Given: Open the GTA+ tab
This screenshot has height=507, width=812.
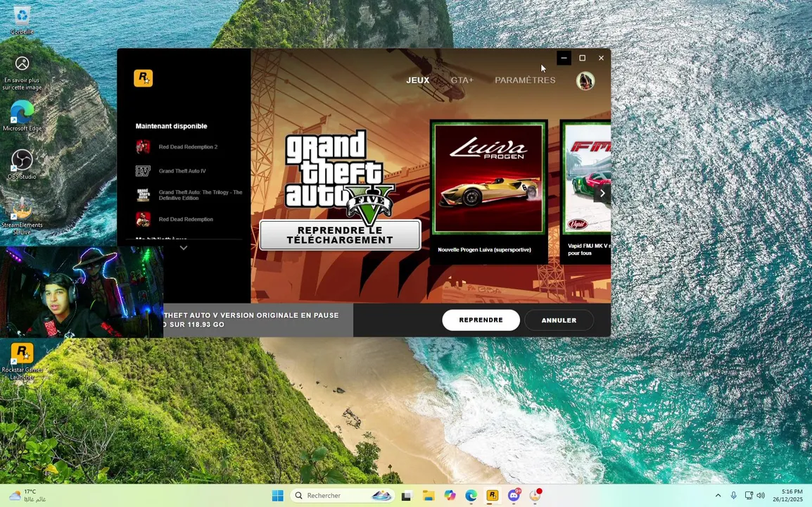Looking at the screenshot, I should point(462,80).
